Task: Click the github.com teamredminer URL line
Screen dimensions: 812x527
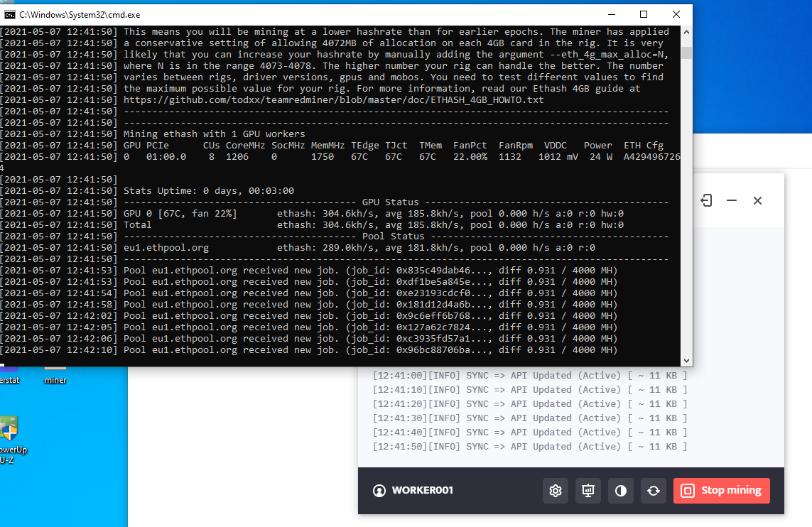Action: click(333, 100)
